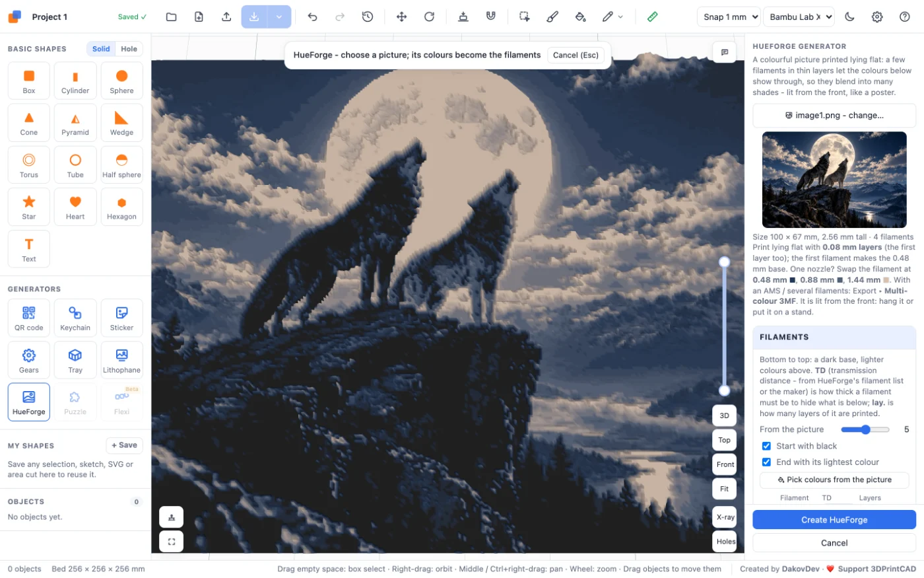Add a Cylinder shape

[x=75, y=81]
